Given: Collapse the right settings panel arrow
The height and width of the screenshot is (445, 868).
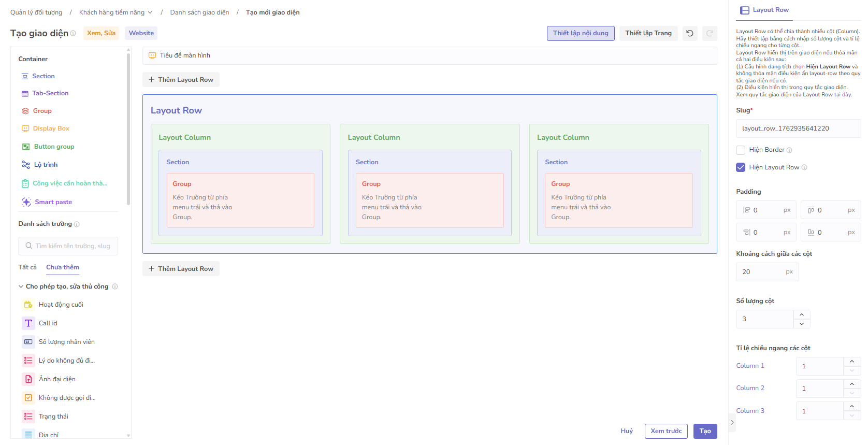Looking at the screenshot, I should (x=732, y=422).
